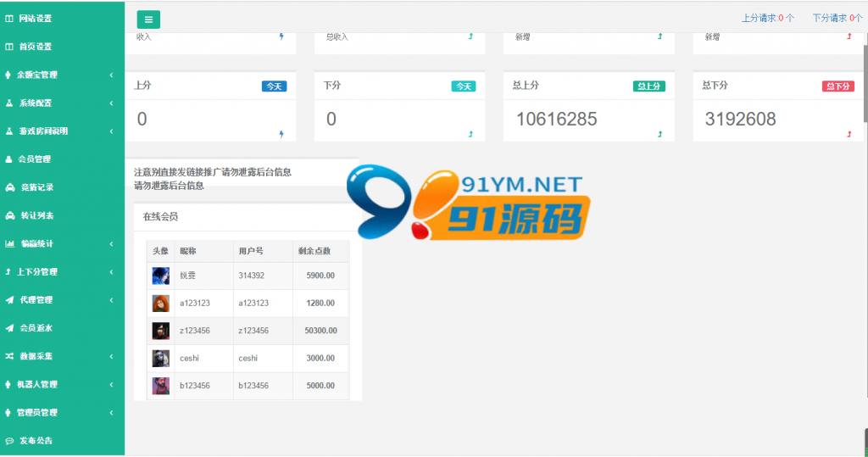Click the avatar in the a123123 row
This screenshot has height=457, width=868.
(x=160, y=304)
